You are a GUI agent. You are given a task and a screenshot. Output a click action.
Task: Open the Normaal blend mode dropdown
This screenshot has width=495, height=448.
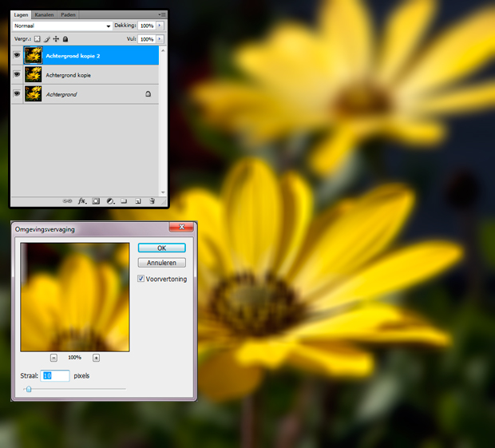62,26
